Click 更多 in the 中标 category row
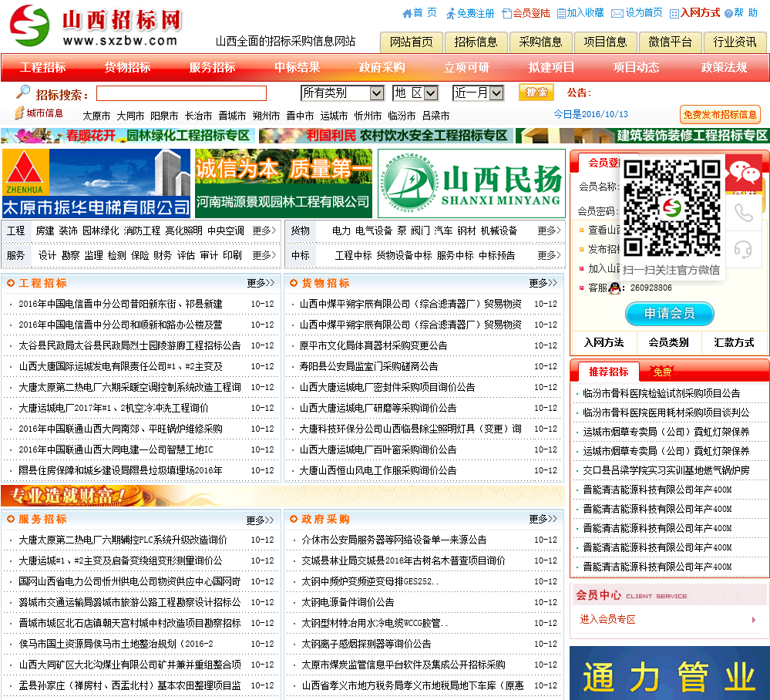 click(x=549, y=255)
